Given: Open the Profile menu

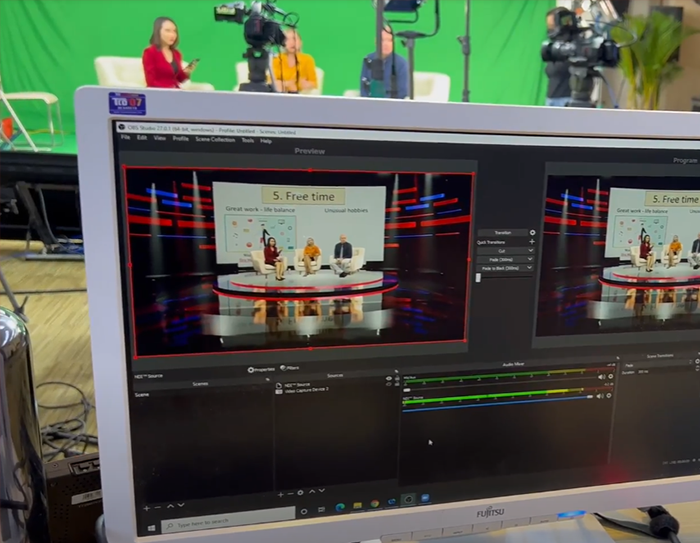Looking at the screenshot, I should 180,138.
